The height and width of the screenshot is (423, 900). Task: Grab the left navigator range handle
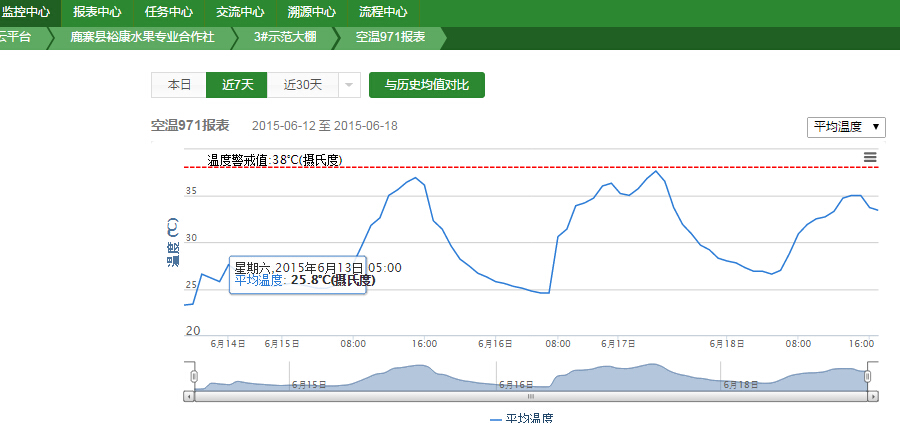click(x=195, y=375)
